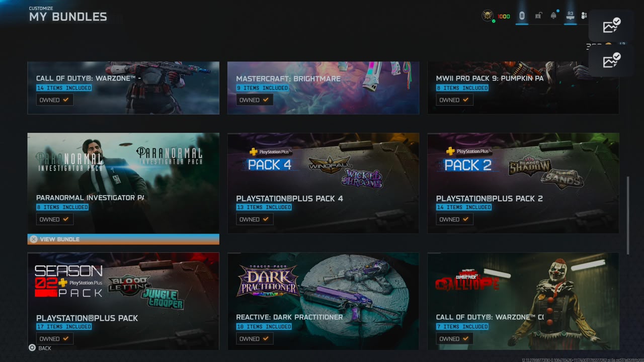644x362 pixels.
Task: Select the level 1000 indicator
Action: [504, 17]
